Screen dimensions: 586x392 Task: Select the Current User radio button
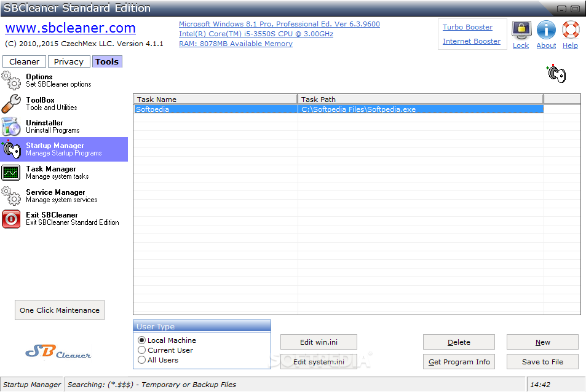click(x=141, y=350)
